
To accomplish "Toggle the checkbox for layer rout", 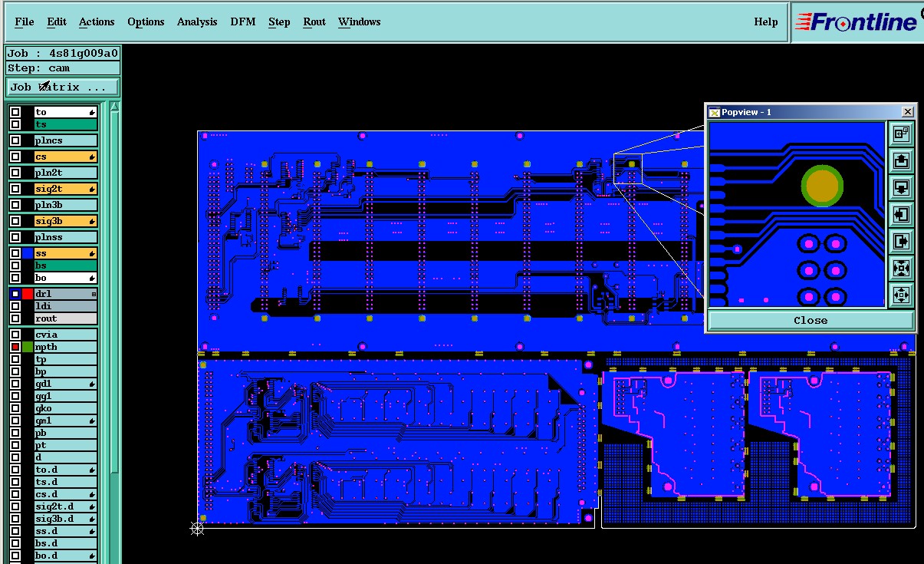I will (15, 318).
